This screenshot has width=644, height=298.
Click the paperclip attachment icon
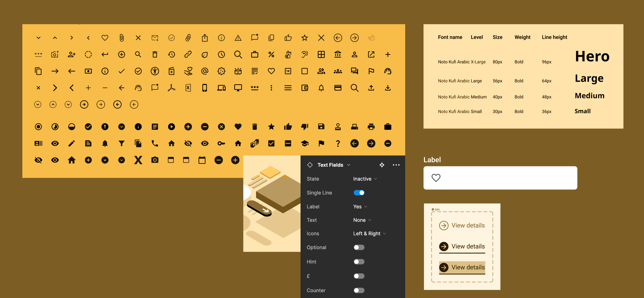tap(121, 38)
